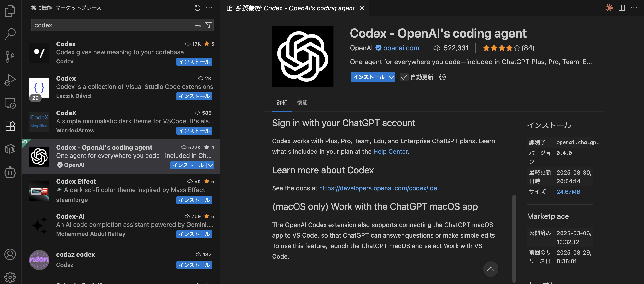Install the Codex Effect theme extension

point(194,200)
